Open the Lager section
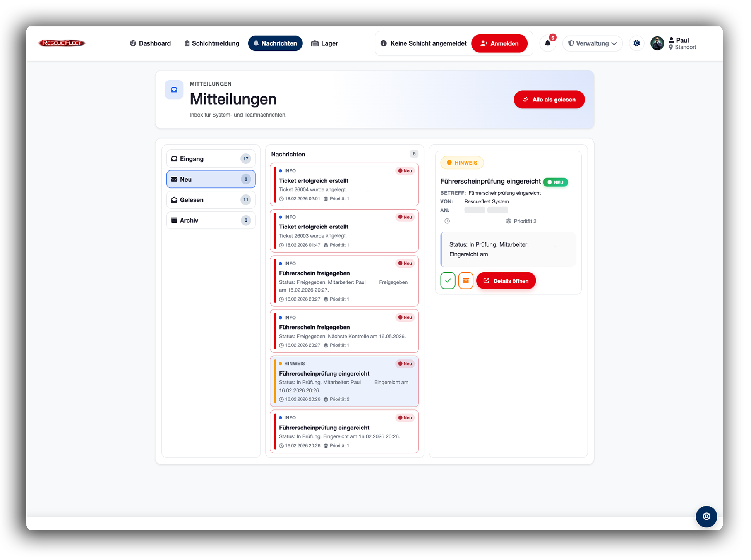751x560 pixels. [324, 43]
